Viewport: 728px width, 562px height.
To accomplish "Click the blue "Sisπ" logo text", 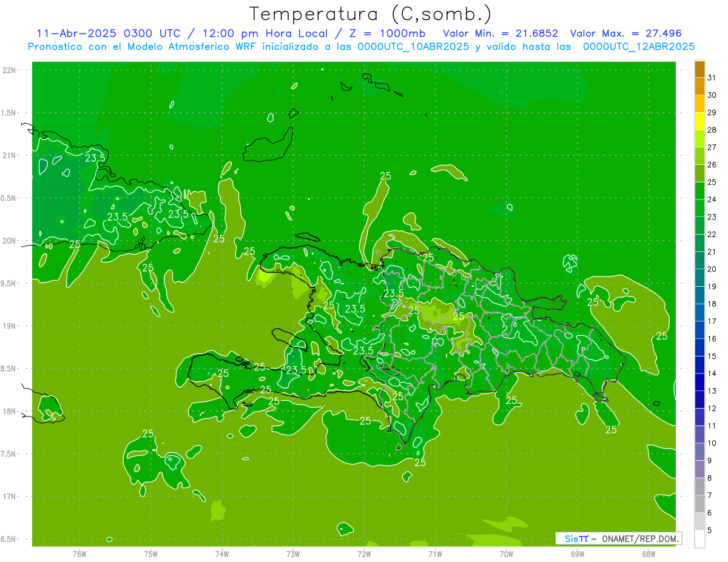I will tap(576, 538).
